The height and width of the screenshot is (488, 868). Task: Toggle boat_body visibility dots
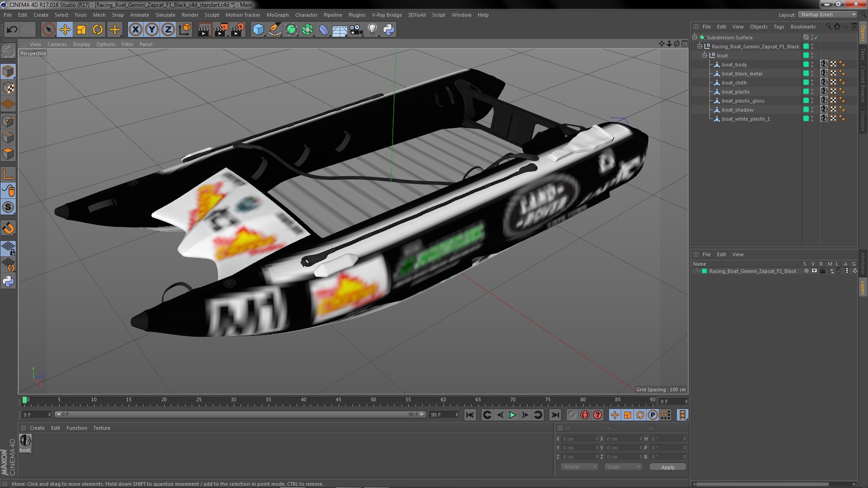(812, 65)
